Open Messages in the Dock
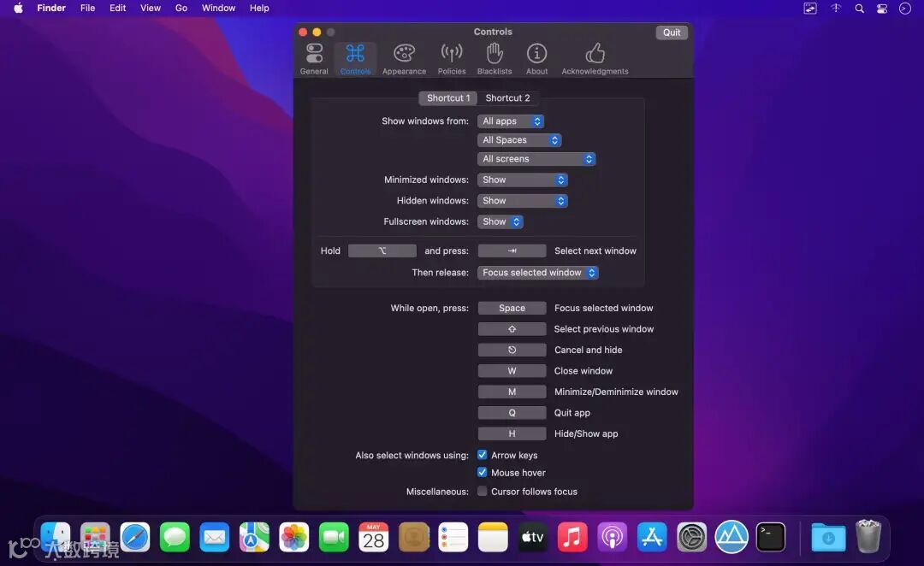This screenshot has width=924, height=566. coord(175,537)
